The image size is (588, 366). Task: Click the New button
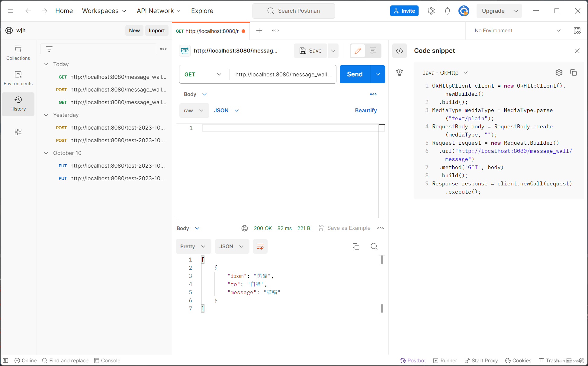[x=134, y=30]
